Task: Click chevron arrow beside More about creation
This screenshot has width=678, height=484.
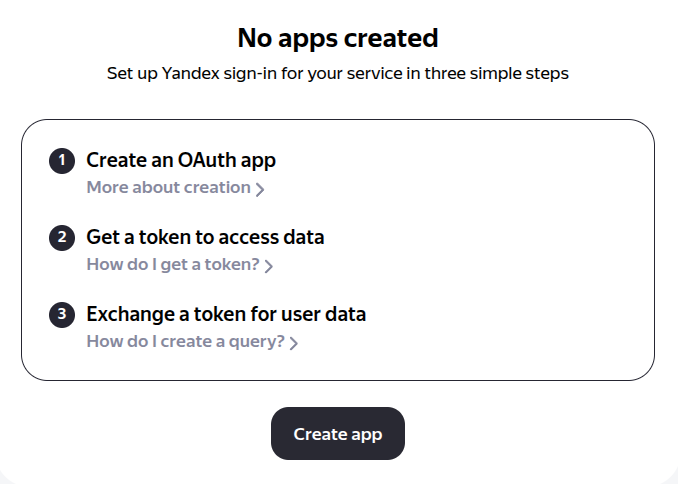Action: point(260,189)
